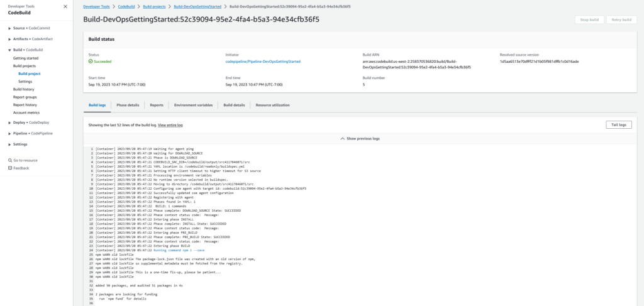Expand the Deploy CodeDeploy section
Viewport: 644px width, 306px height.
(x=9, y=123)
